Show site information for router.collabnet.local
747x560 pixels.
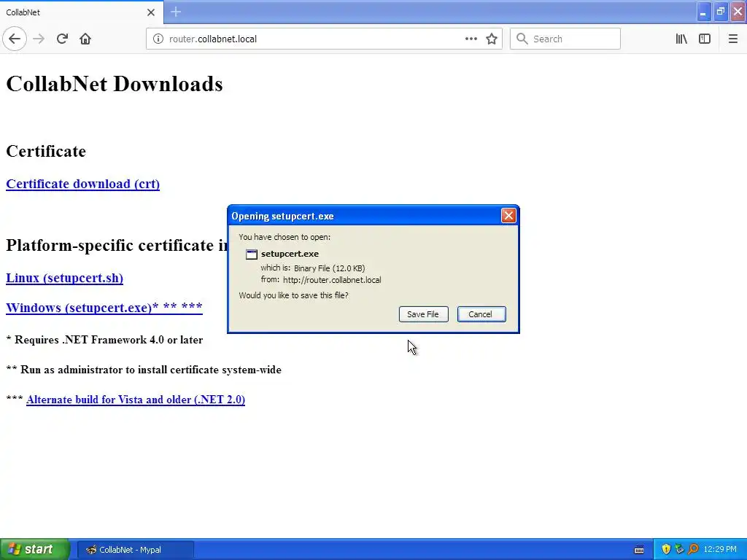click(x=158, y=39)
